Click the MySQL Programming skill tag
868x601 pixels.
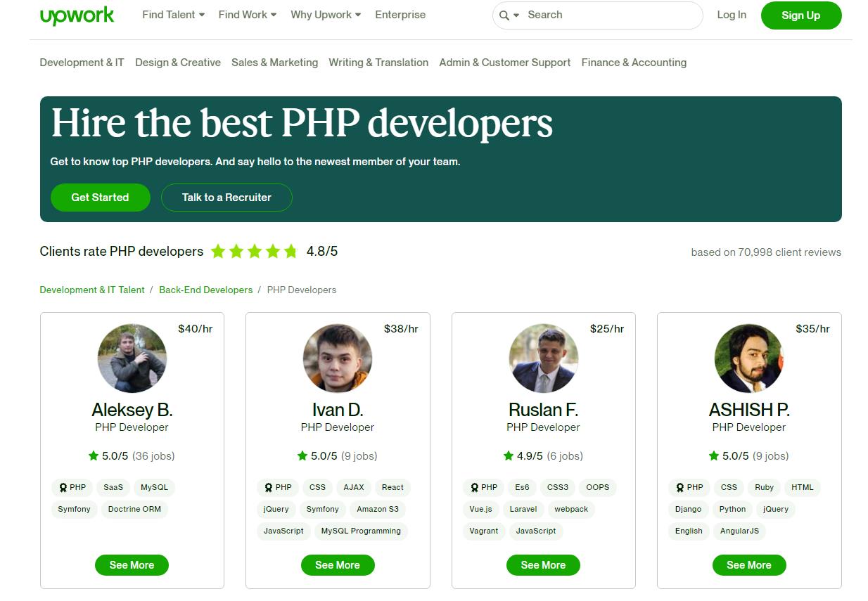[361, 531]
